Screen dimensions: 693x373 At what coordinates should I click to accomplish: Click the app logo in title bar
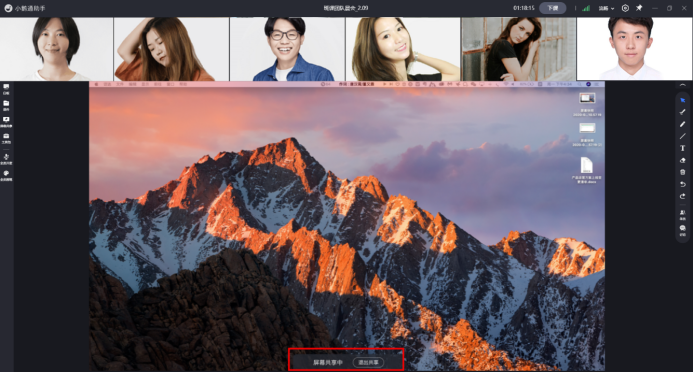(8, 8)
